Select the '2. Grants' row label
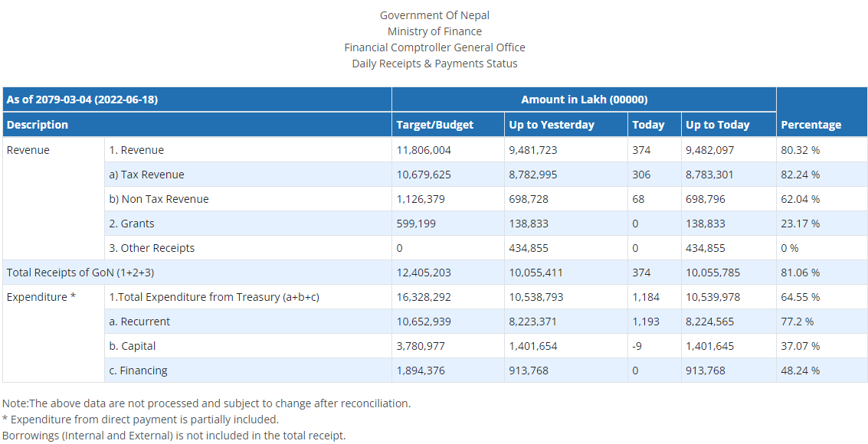Image resolution: width=868 pixels, height=444 pixels. coord(132,224)
